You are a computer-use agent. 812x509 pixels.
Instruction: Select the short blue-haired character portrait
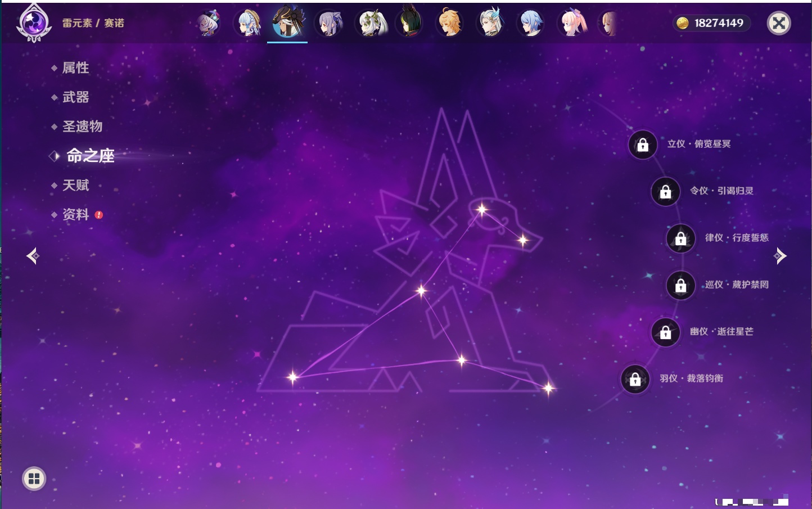(x=531, y=24)
